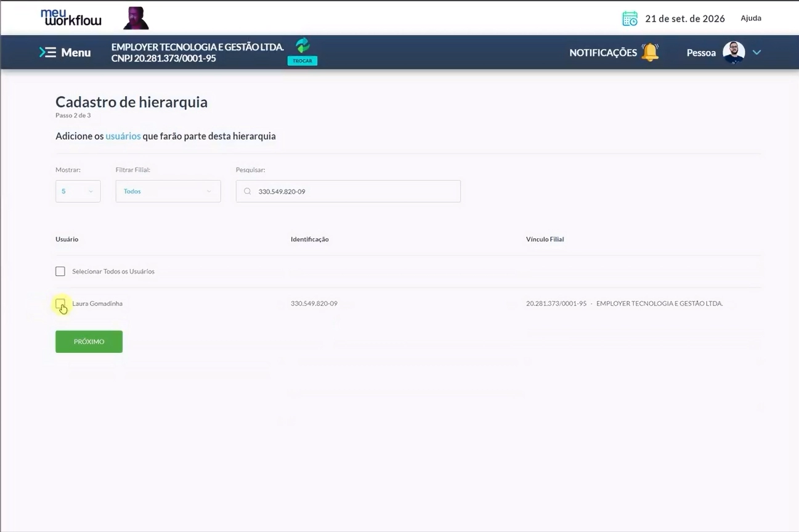This screenshot has width=799, height=532.
Task: Click the notifications bell icon
Action: tap(650, 52)
